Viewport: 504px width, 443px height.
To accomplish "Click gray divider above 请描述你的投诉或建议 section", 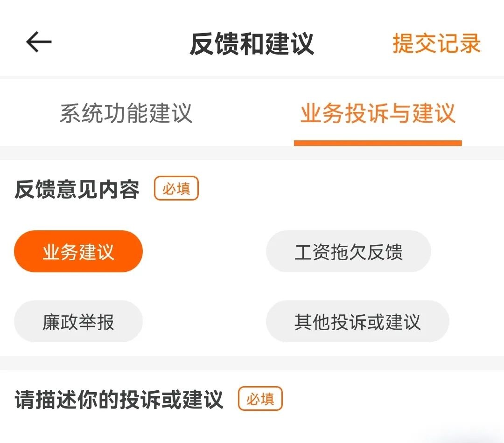I will [252, 363].
